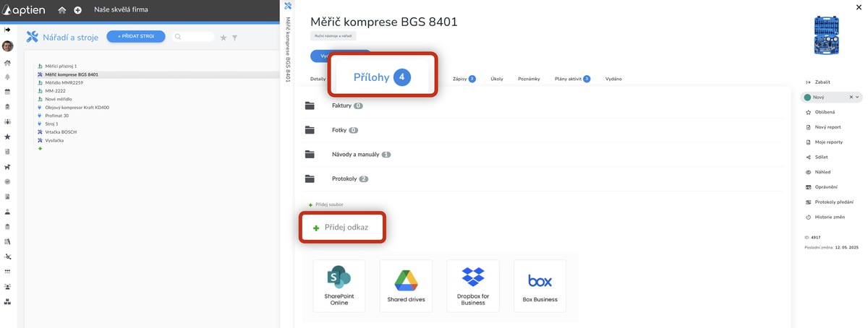Select Profimat 30 in list

tap(56, 116)
